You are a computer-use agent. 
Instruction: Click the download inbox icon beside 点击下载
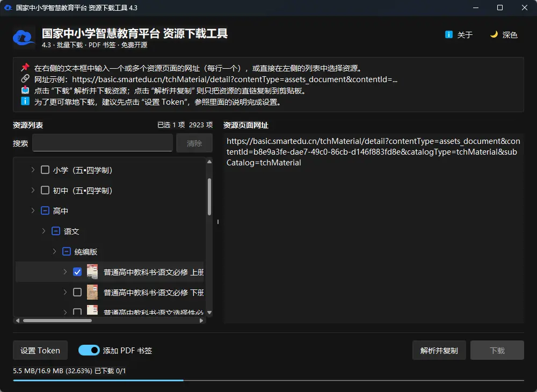(25, 90)
